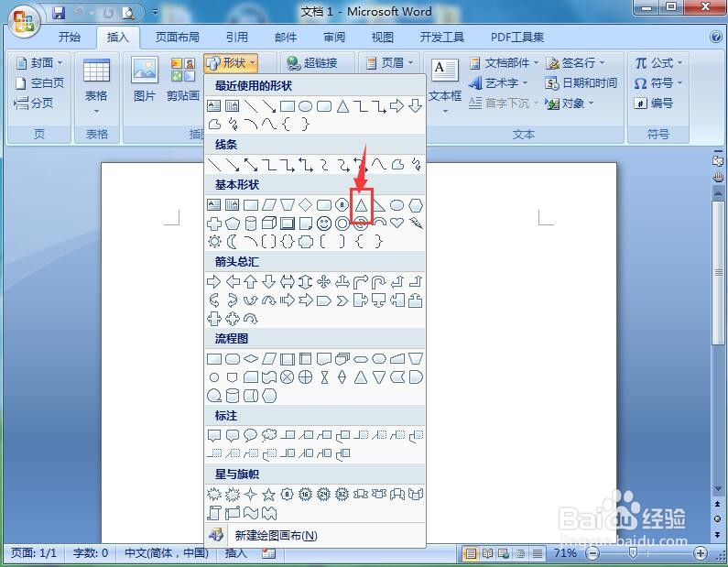Click the 71% zoom level
Viewport: 728px width, 567px height.
(x=565, y=553)
